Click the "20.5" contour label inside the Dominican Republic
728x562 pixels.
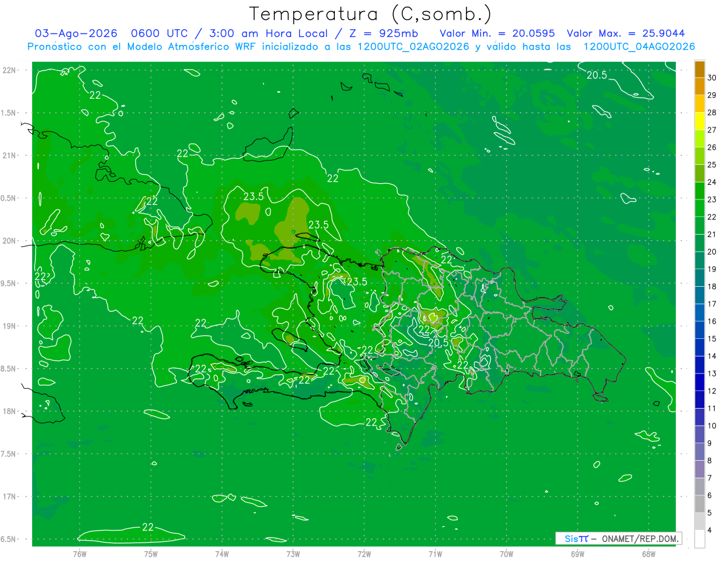click(x=438, y=343)
